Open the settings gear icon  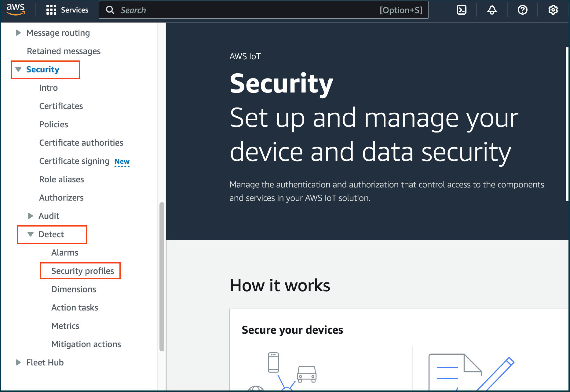pos(553,10)
